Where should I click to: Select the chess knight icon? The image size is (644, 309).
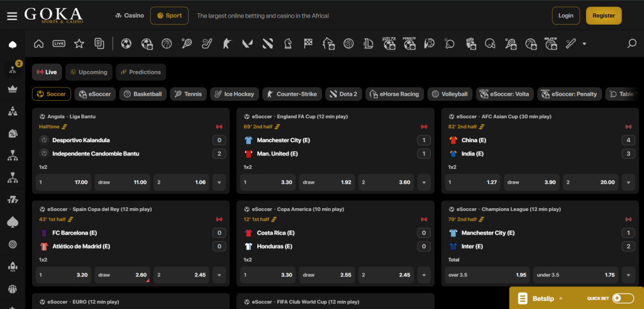[x=287, y=43]
